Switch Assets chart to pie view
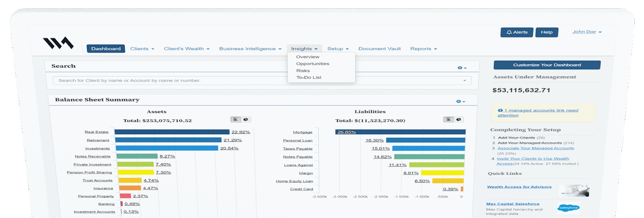The image size is (644, 218). (246, 120)
